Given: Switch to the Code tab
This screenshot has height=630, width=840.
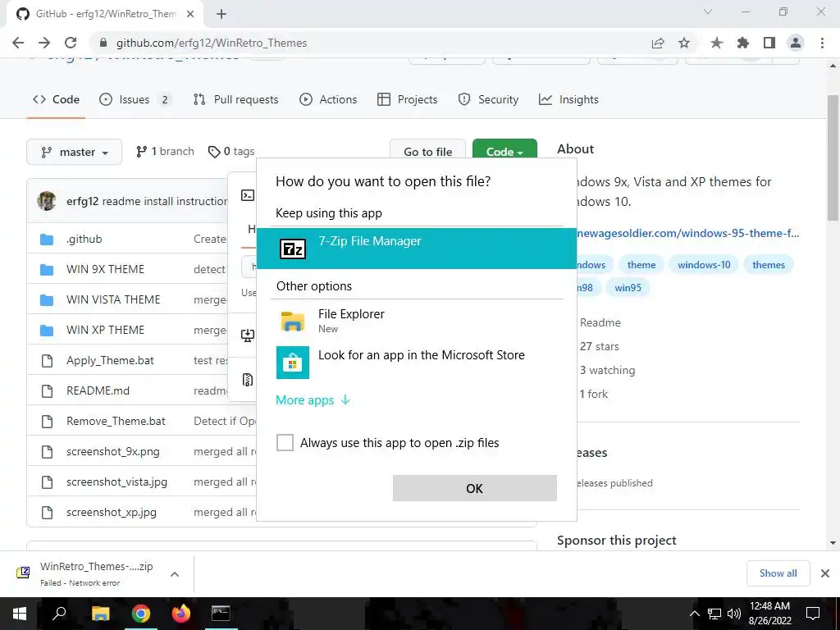Looking at the screenshot, I should (x=56, y=99).
